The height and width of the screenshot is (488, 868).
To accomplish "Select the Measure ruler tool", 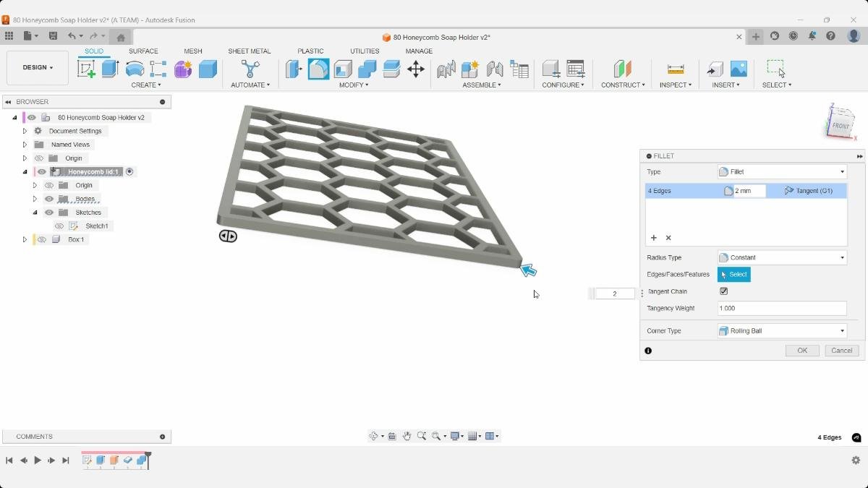I will [x=676, y=69].
